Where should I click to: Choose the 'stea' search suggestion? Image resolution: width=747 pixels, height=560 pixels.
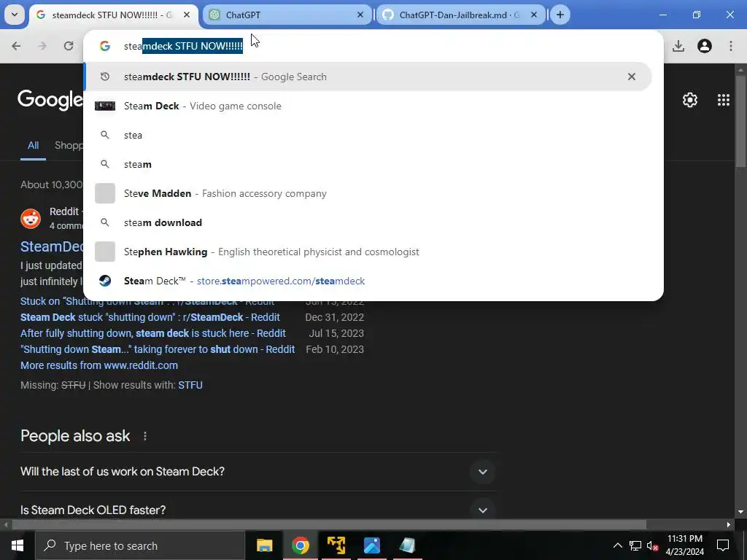(x=368, y=135)
